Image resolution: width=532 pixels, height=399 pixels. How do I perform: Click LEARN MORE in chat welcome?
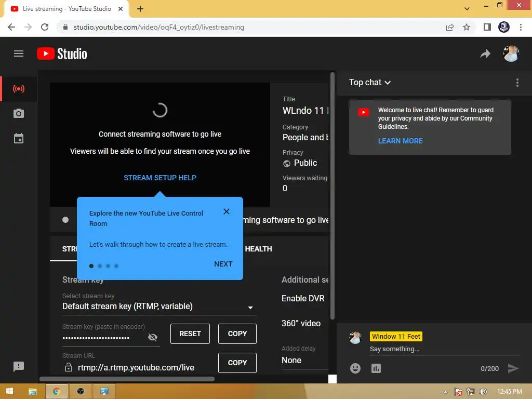point(401,141)
